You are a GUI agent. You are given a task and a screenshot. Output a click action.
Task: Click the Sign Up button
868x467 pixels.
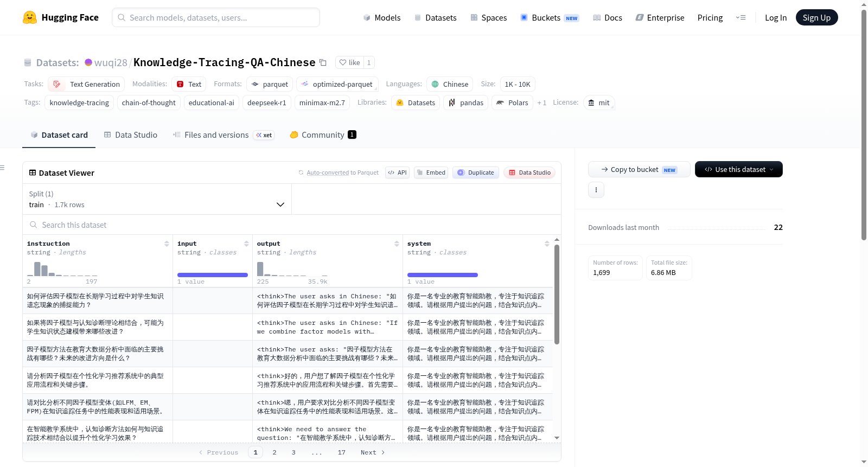pyautogui.click(x=817, y=17)
